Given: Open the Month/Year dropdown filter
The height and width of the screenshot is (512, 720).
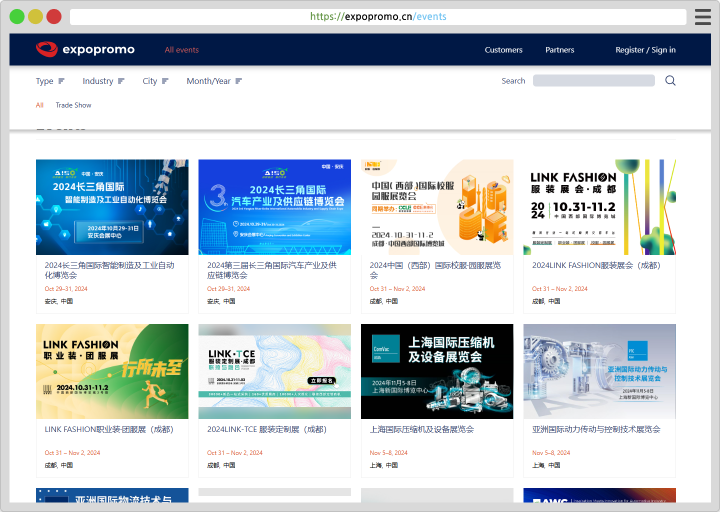Looking at the screenshot, I should (x=208, y=81).
